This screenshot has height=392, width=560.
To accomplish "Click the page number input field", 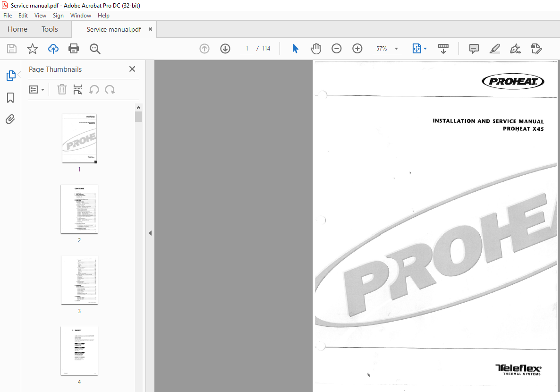I will (x=247, y=49).
